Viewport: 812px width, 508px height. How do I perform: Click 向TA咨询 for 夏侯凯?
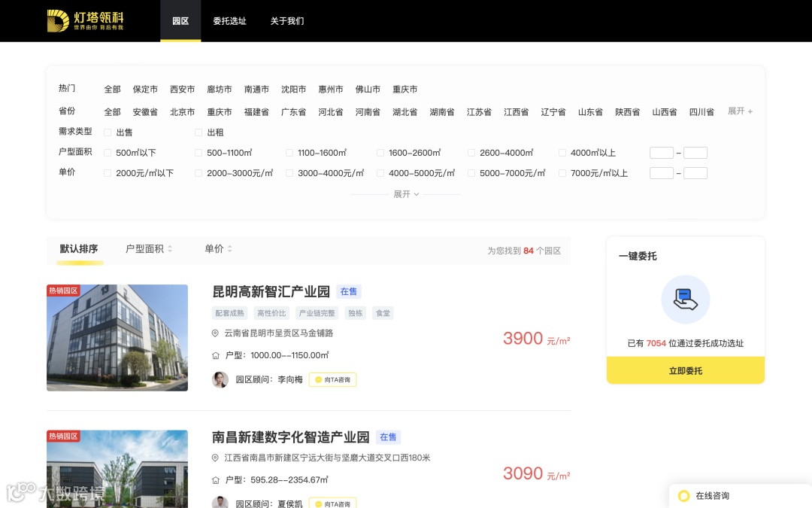[x=332, y=503]
